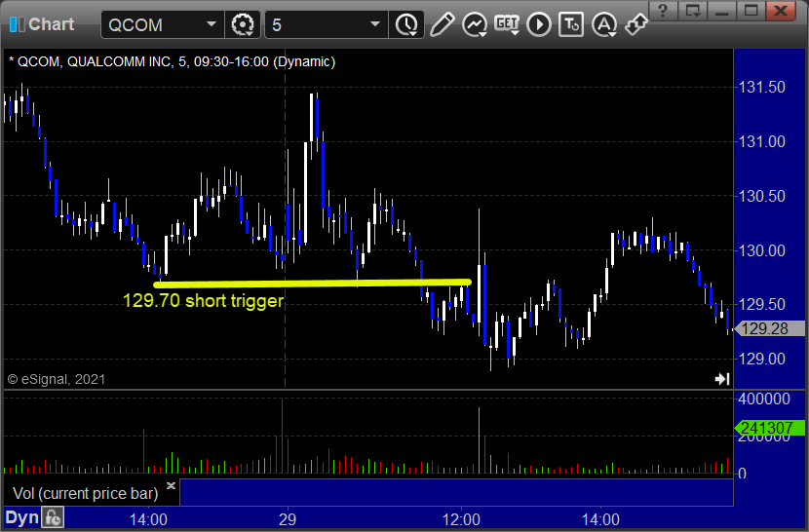
Task: Open the time template clock icon
Action: point(407,24)
